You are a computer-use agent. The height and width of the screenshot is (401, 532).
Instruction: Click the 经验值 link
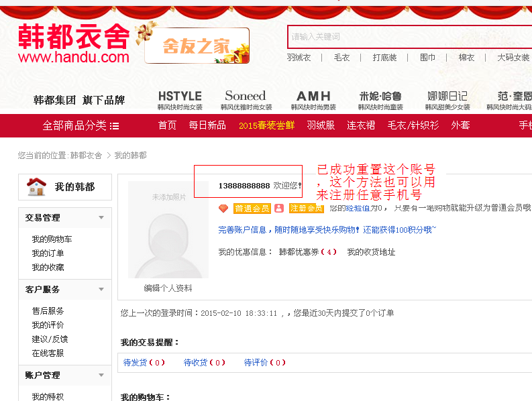coord(358,208)
